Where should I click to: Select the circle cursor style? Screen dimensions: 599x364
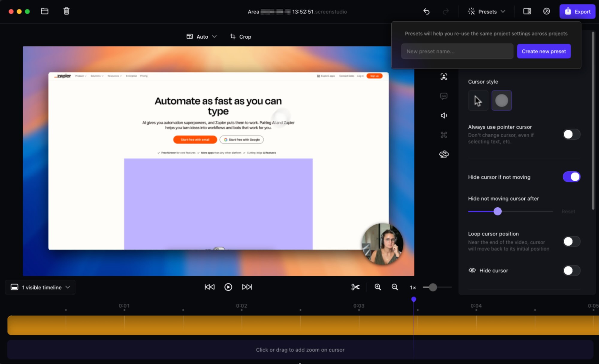click(502, 100)
